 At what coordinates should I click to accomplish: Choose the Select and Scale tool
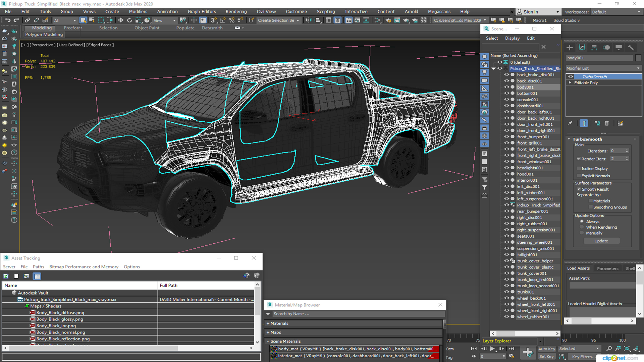click(x=138, y=20)
